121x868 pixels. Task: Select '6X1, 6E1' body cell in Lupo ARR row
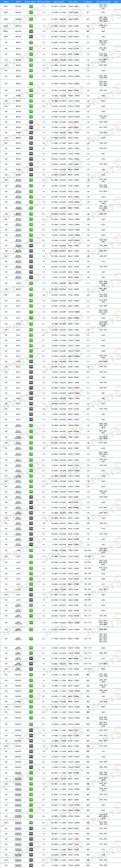pyautogui.click(x=88, y=579)
